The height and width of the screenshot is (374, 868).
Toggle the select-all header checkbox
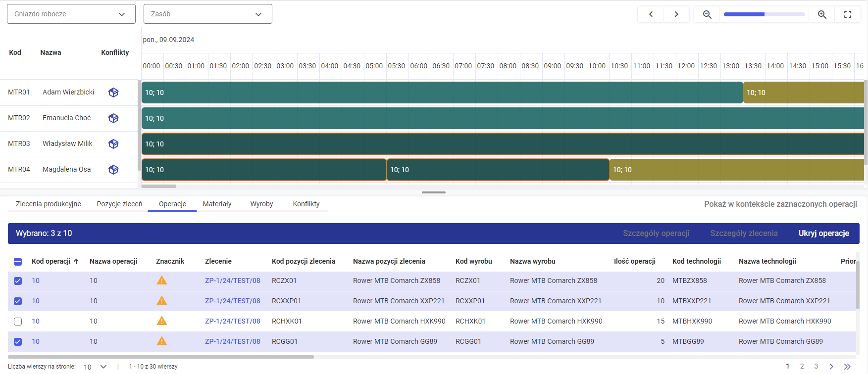click(18, 262)
